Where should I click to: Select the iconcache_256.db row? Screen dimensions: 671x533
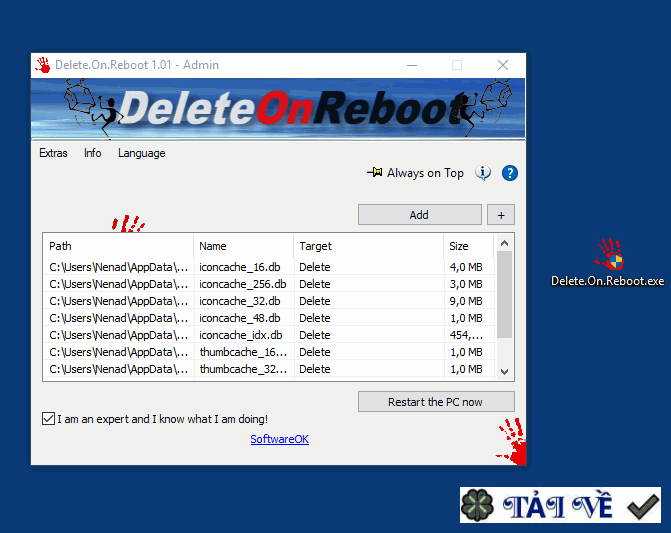coord(270,284)
